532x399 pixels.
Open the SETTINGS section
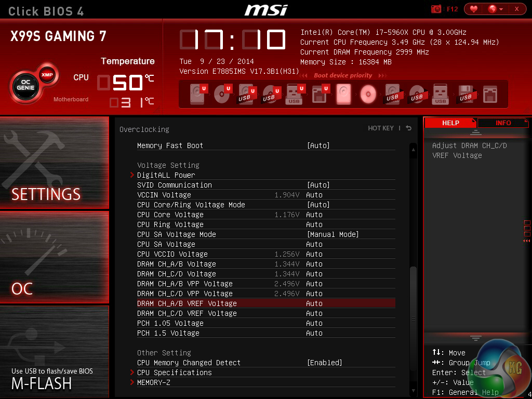[x=55, y=163]
